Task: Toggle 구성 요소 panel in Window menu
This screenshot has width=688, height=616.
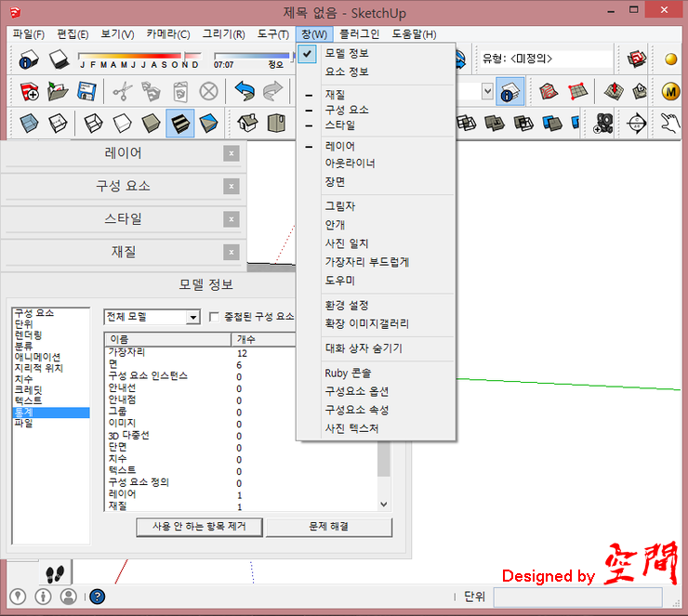Action: click(x=376, y=110)
